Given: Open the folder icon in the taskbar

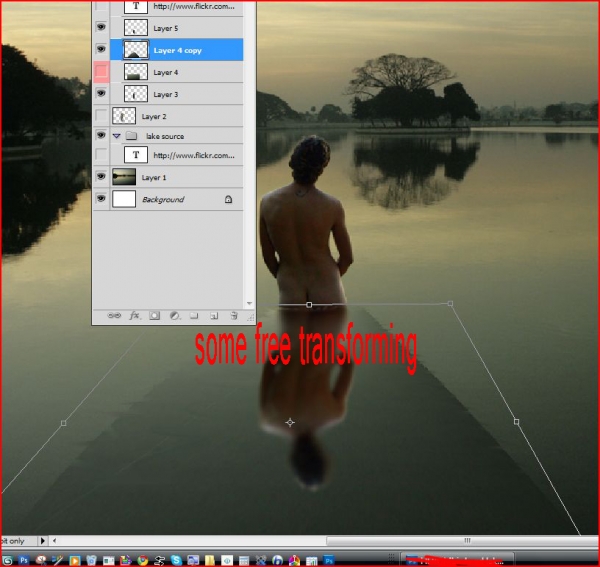Looking at the screenshot, I should pyautogui.click(x=210, y=560).
